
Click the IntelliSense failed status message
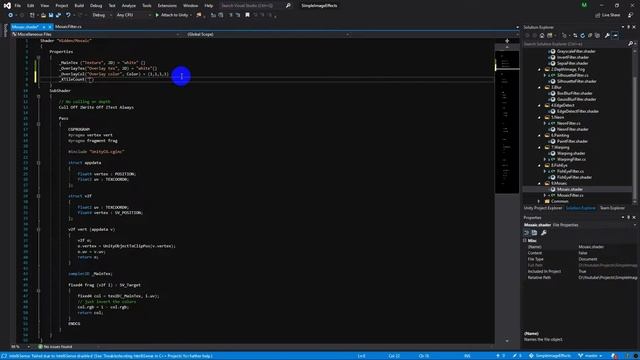click(111, 356)
